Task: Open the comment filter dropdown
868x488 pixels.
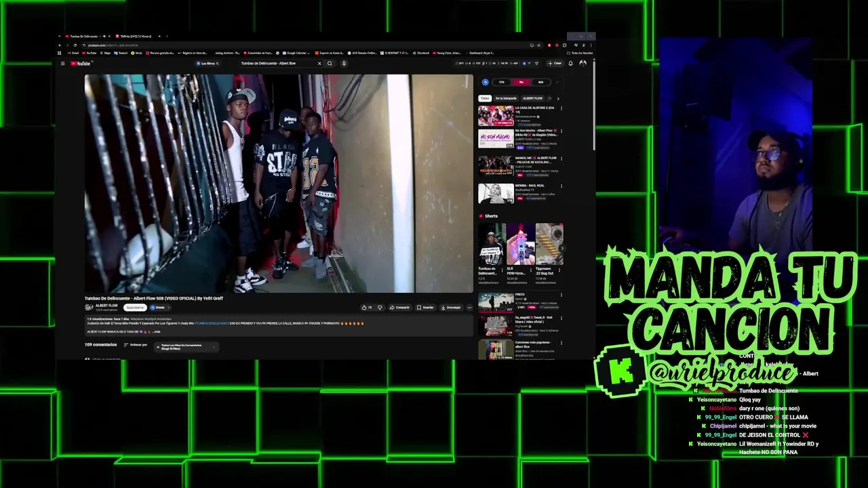Action: pos(186,347)
